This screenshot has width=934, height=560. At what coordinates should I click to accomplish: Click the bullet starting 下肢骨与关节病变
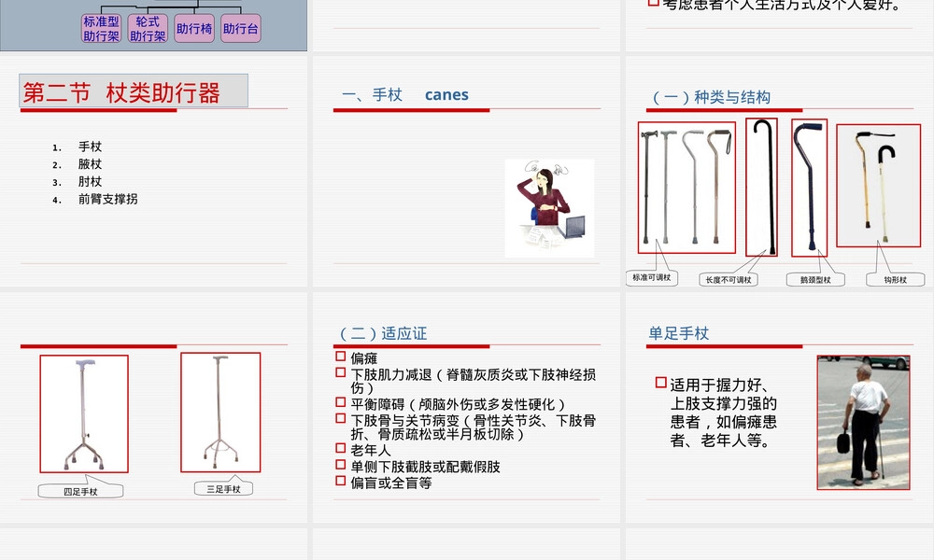tap(473, 427)
